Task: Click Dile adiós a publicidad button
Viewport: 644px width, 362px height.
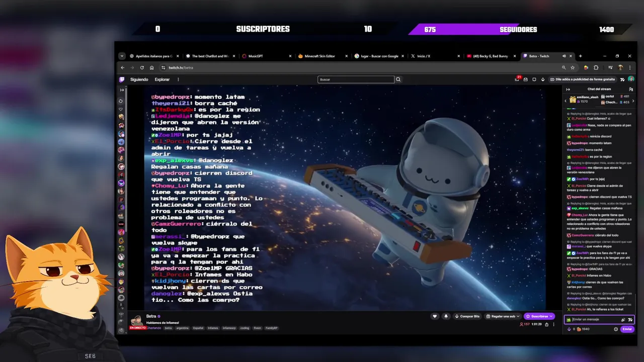Action: (583, 79)
